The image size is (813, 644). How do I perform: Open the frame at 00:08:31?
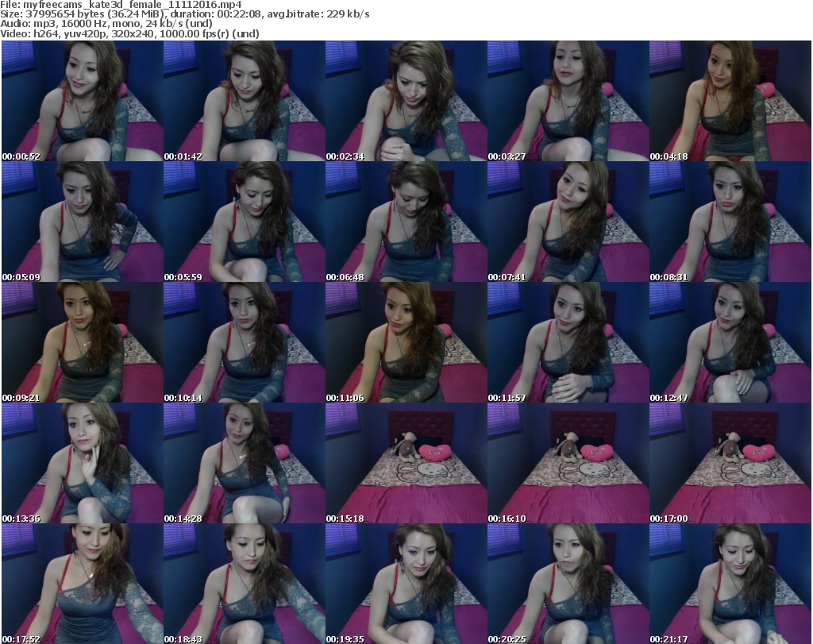coord(730,222)
